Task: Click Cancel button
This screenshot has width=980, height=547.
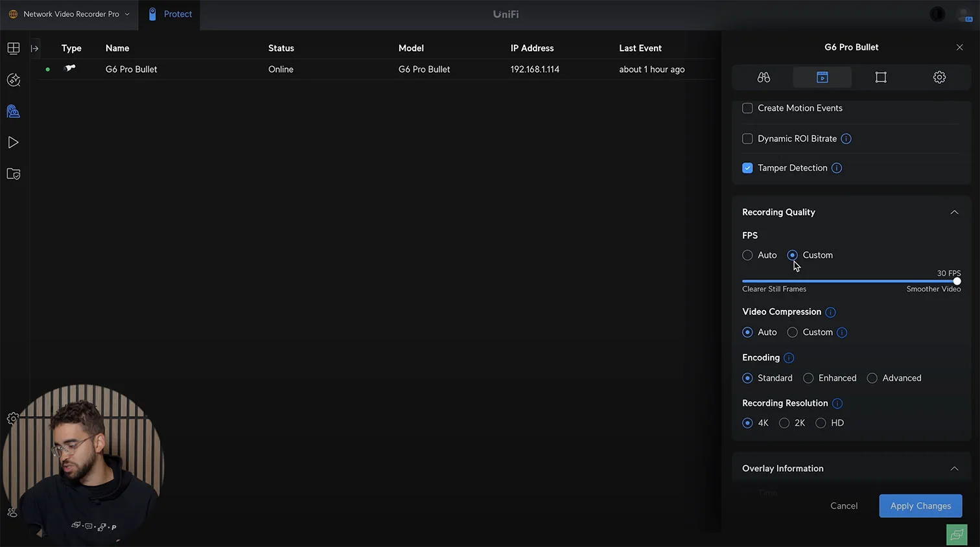Action: coord(844,506)
